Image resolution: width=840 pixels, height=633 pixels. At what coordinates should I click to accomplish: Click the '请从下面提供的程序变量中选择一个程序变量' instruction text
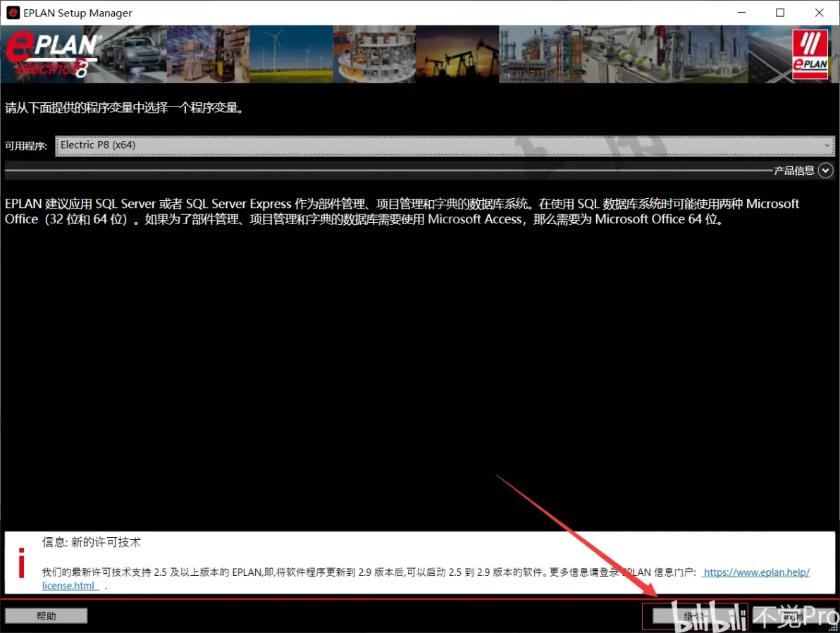click(x=125, y=108)
